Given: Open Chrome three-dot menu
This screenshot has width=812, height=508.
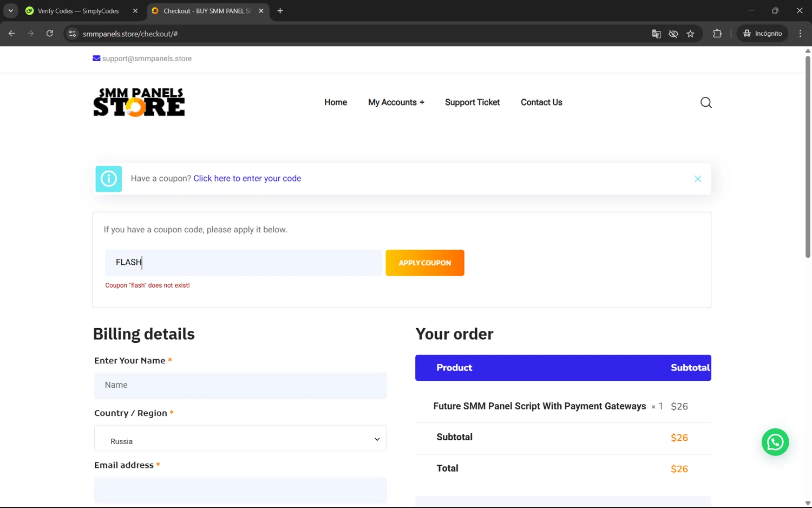Looking at the screenshot, I should 800,34.
